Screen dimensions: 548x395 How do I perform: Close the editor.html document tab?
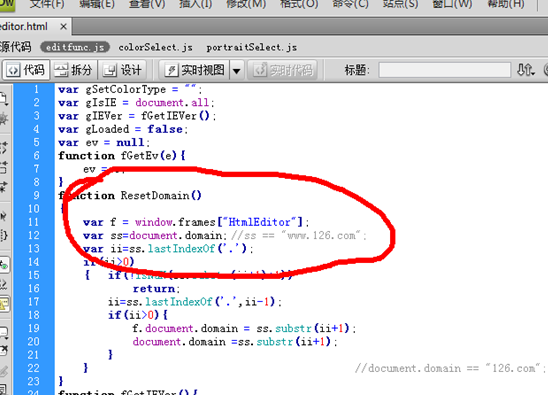pyautogui.click(x=63, y=27)
